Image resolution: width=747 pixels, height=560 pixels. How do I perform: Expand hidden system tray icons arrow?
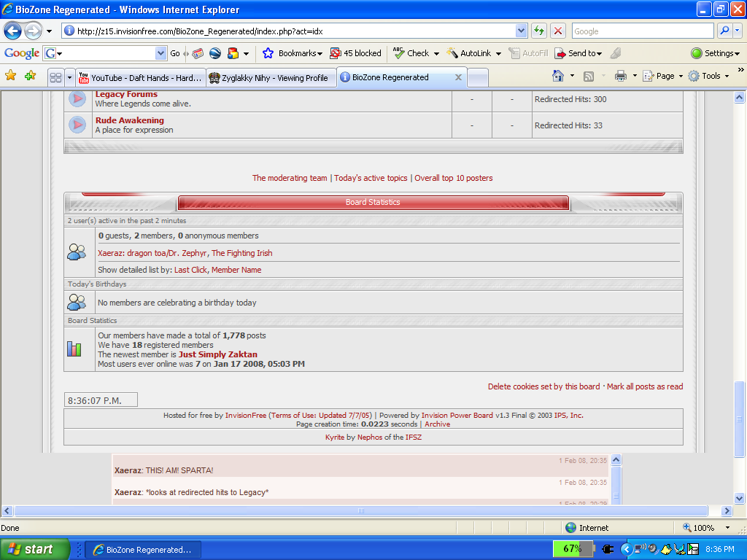tap(627, 550)
